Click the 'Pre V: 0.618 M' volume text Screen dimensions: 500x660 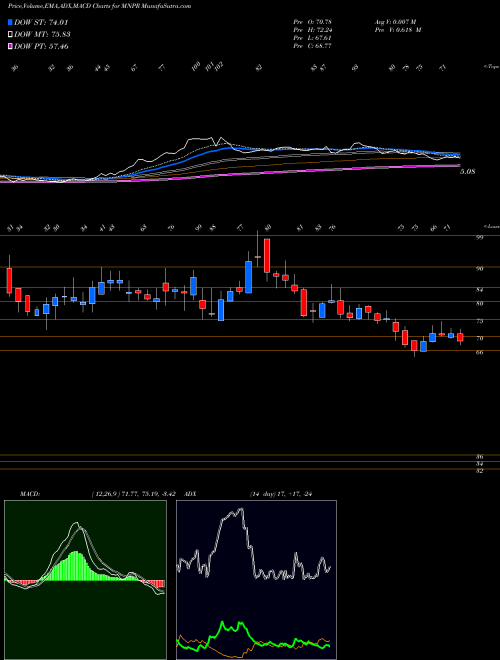[x=397, y=30]
